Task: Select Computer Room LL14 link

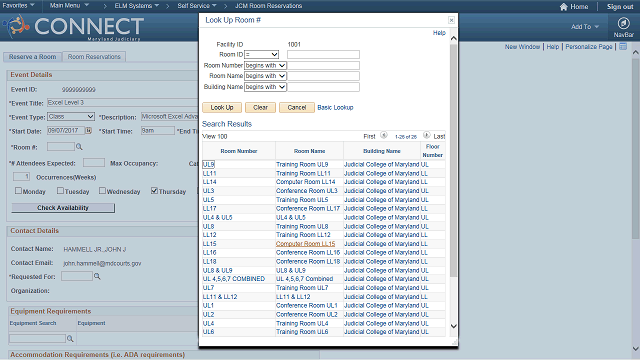Action: pyautogui.click(x=305, y=182)
